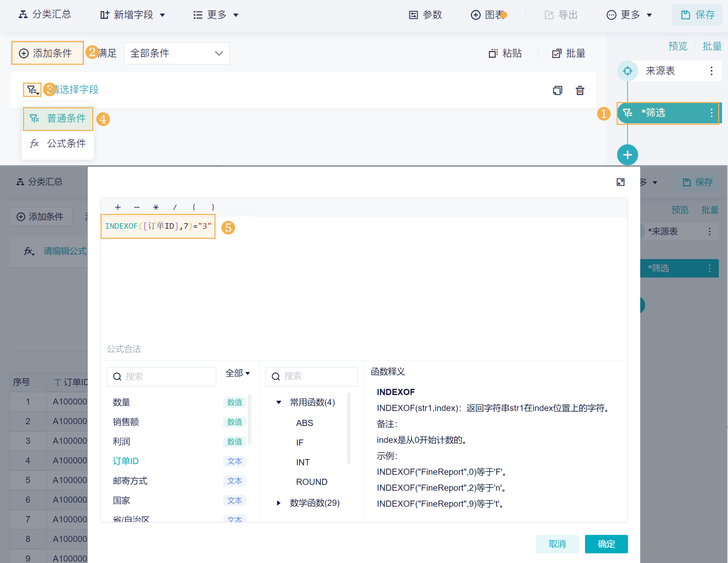The image size is (728, 563).
Task: Select the ROUND function in list
Action: click(x=312, y=482)
